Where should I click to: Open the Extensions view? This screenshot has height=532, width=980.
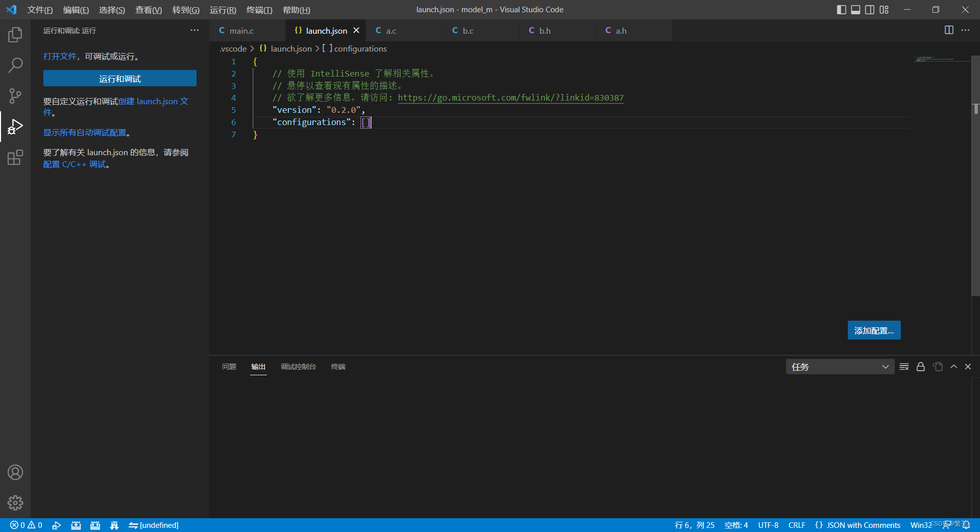pyautogui.click(x=15, y=157)
